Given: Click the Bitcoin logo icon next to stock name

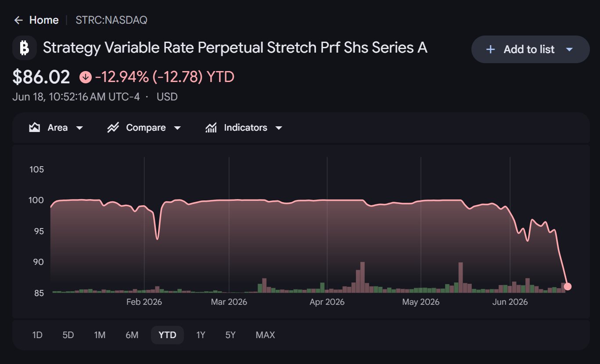Looking at the screenshot, I should point(25,48).
